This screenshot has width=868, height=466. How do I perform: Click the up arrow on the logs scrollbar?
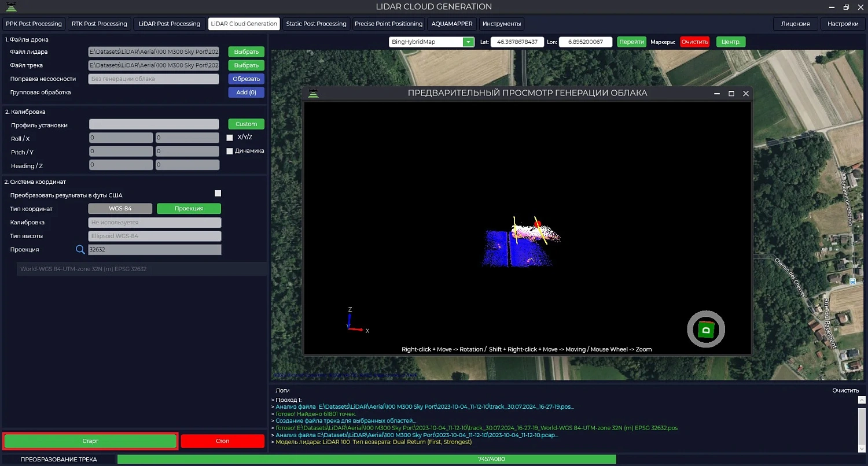(x=862, y=399)
